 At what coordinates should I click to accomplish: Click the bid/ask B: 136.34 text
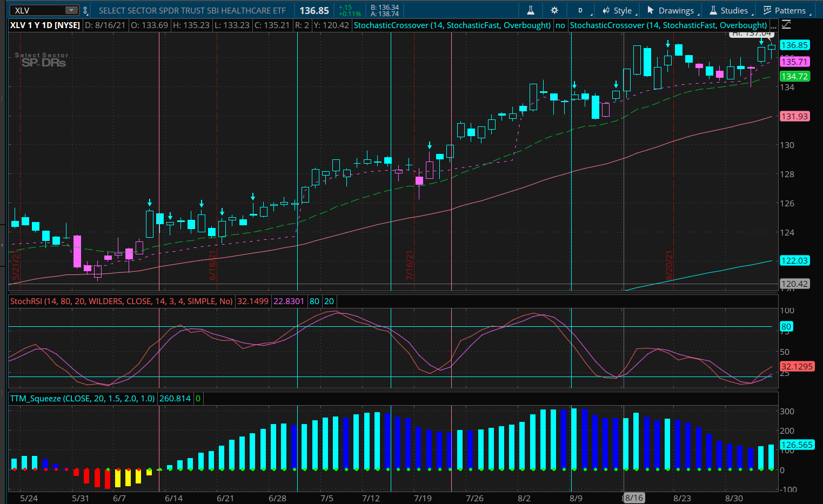tap(385, 8)
